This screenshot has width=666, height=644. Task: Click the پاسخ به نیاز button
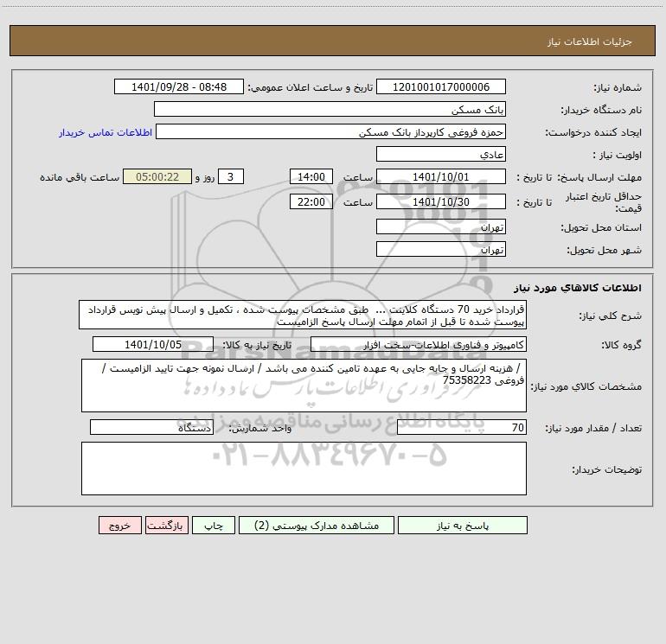463,526
